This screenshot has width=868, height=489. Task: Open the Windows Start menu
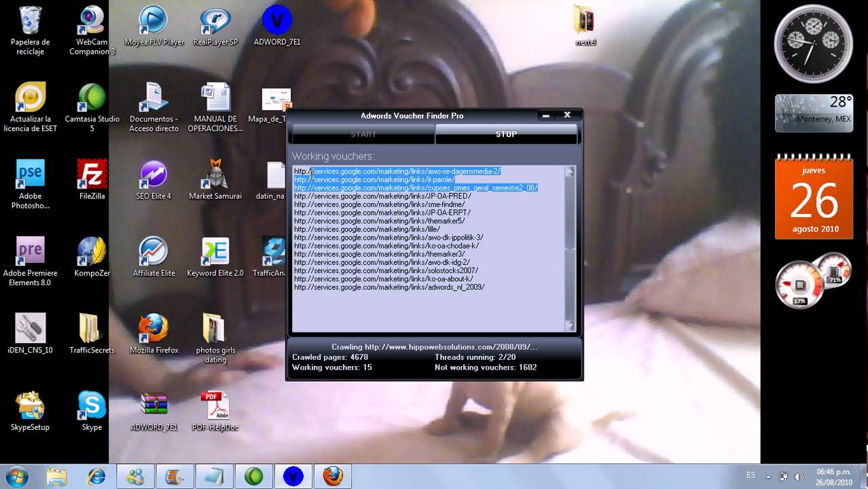(x=16, y=476)
